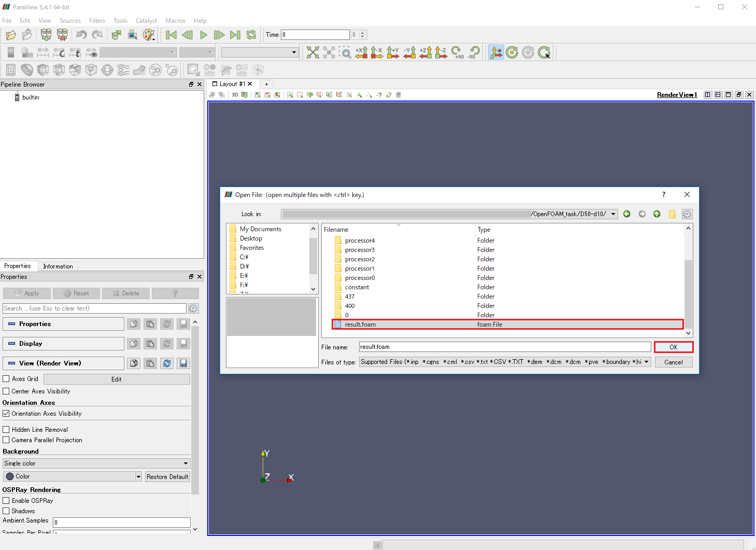The width and height of the screenshot is (756, 550).
Task: Split RenderView1 horizontally
Action: point(707,95)
